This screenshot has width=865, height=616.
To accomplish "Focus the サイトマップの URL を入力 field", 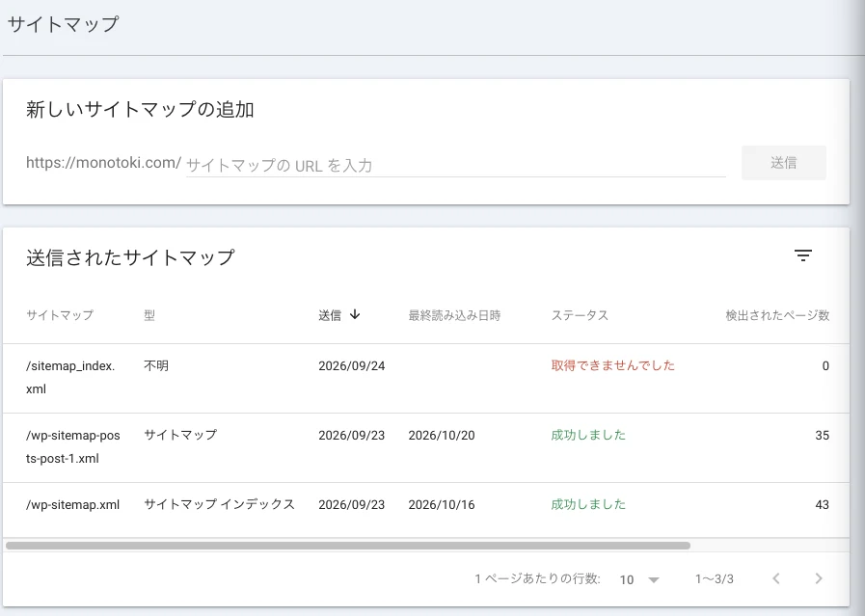I will point(456,165).
